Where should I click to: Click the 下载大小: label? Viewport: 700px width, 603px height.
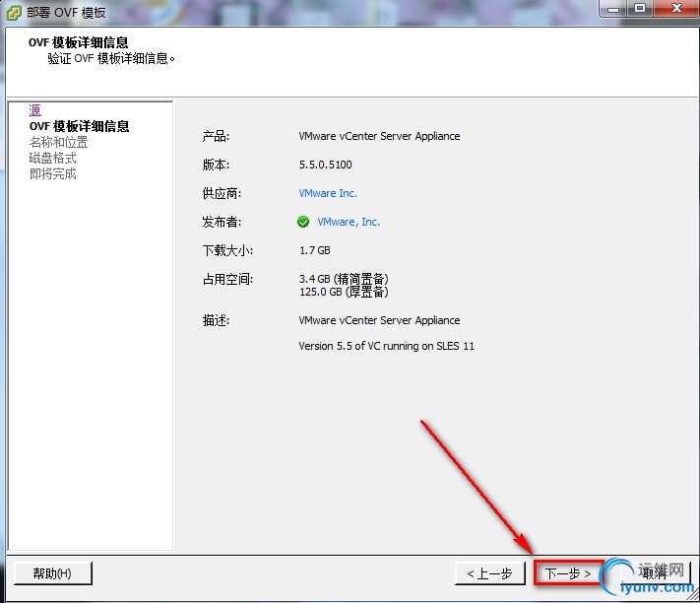pos(227,250)
